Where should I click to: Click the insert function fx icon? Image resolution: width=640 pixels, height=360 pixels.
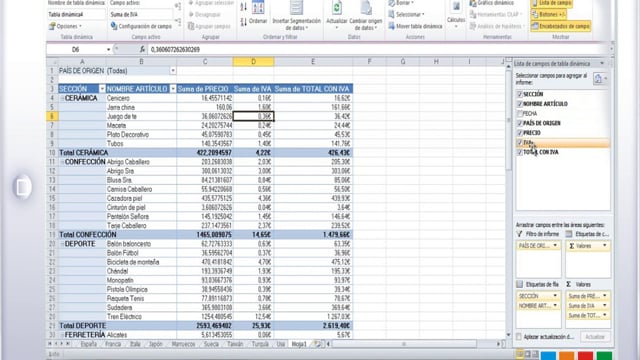[x=142, y=49]
